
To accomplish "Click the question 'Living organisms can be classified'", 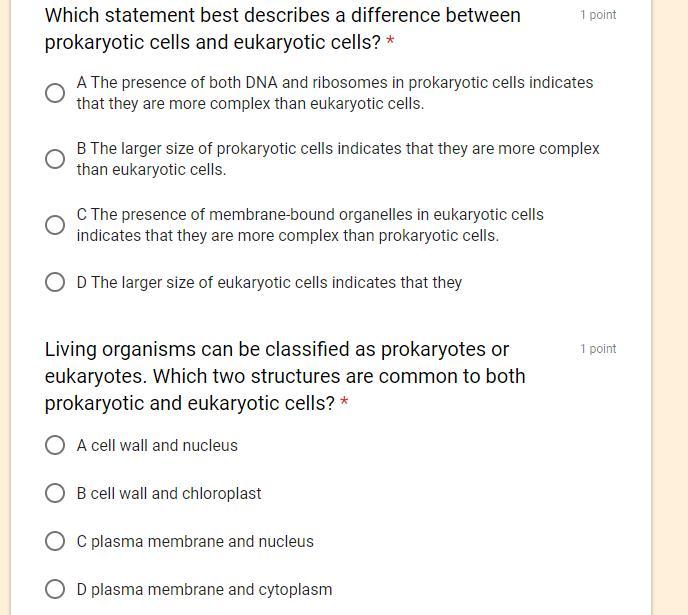I will 285,376.
